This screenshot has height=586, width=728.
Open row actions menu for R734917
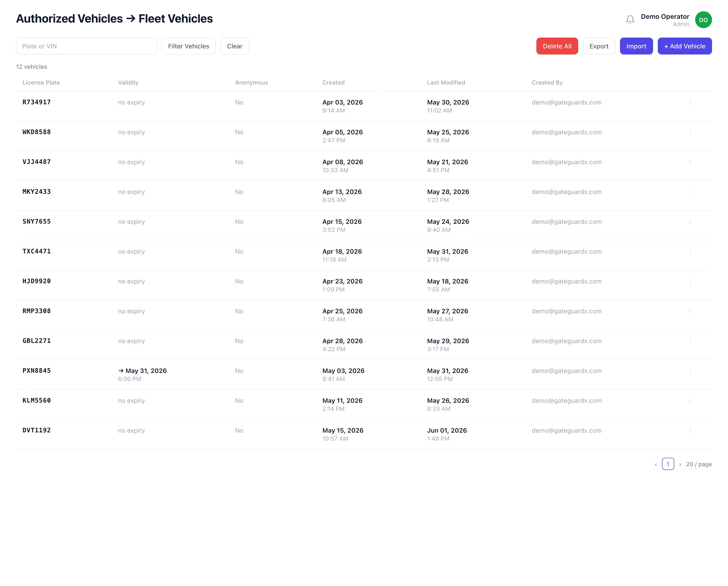[x=690, y=102]
